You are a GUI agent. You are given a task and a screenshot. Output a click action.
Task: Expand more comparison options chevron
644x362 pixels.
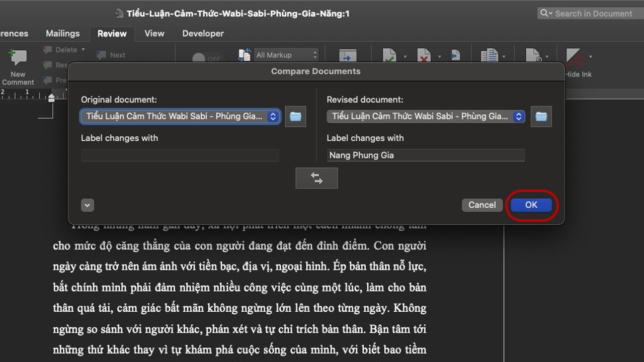pyautogui.click(x=88, y=205)
